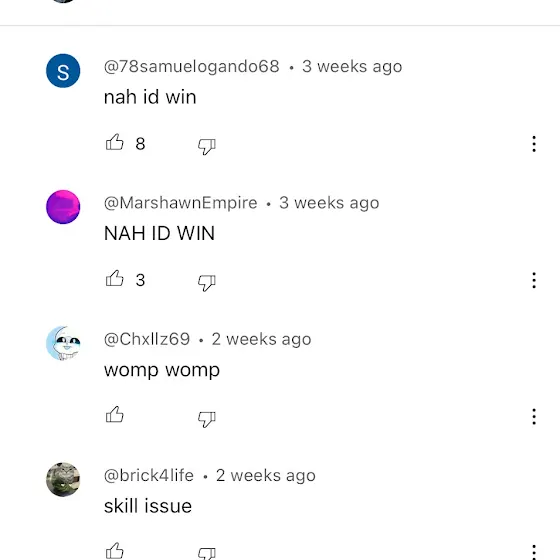560x560 pixels.
Task: Click '3 weeks ago' timestamp on @78samuelogando68 comment
Action: (352, 67)
